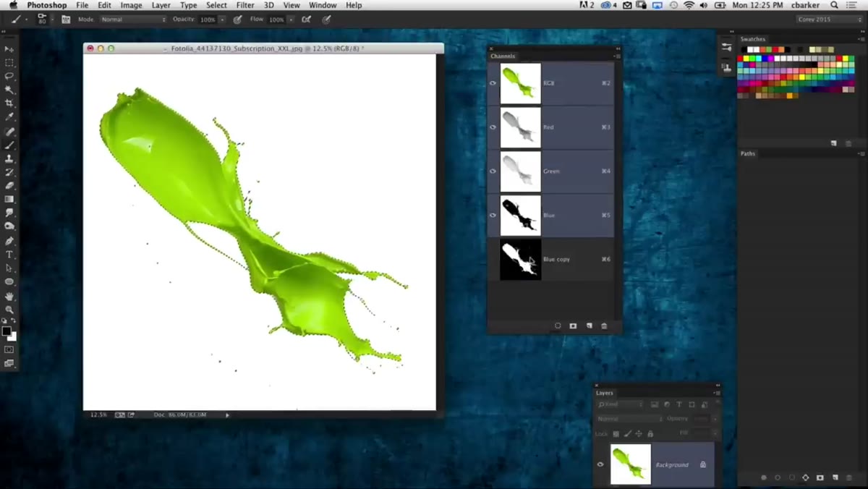This screenshot has height=489, width=868.
Task: Hide the Background layer
Action: click(x=600, y=464)
